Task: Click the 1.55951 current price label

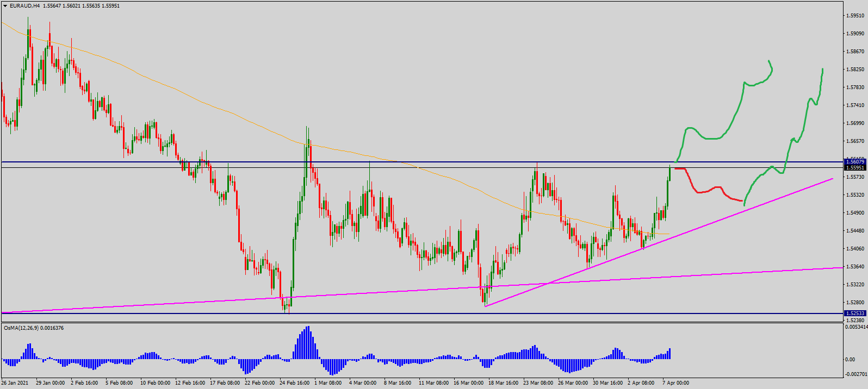Action: coord(855,168)
